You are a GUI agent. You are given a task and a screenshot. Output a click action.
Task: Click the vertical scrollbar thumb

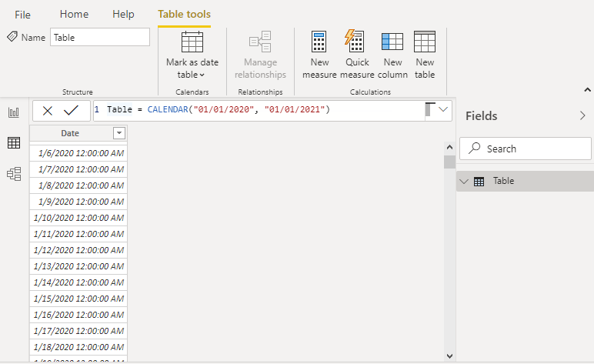click(449, 162)
